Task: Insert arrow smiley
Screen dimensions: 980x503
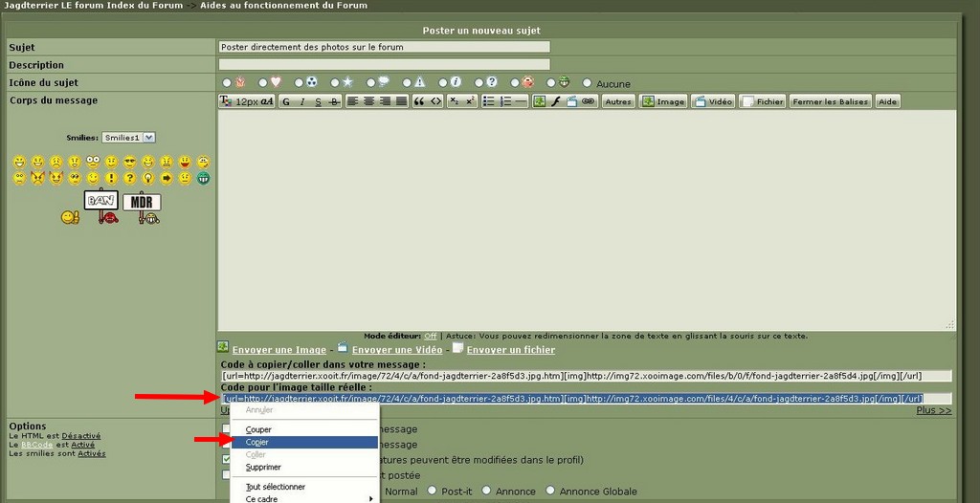Action: point(167,178)
